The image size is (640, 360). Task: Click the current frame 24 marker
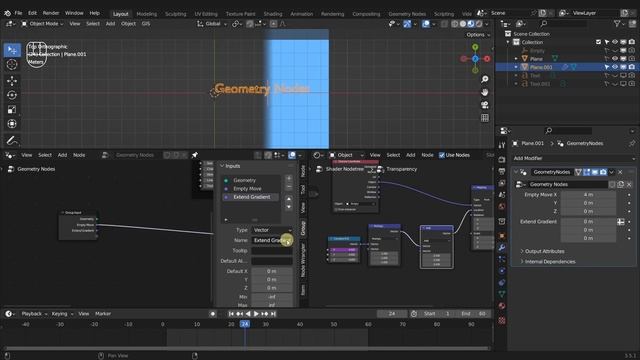[x=244, y=324]
